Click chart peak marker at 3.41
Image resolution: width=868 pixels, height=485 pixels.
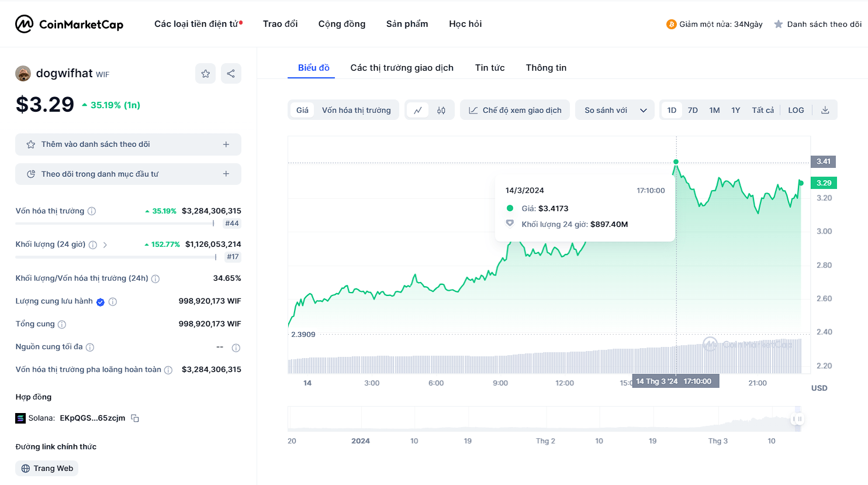coord(676,161)
